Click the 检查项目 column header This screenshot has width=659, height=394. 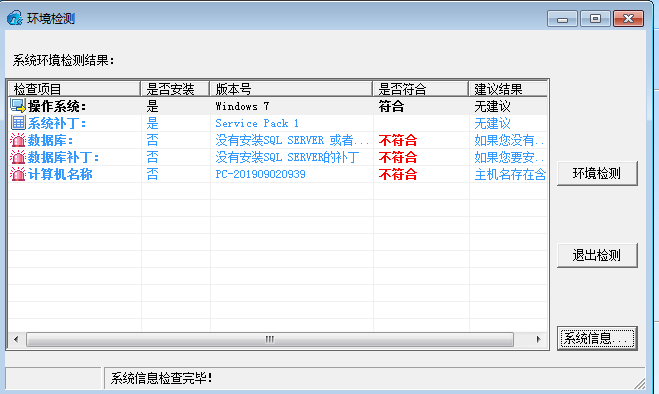click(x=74, y=89)
